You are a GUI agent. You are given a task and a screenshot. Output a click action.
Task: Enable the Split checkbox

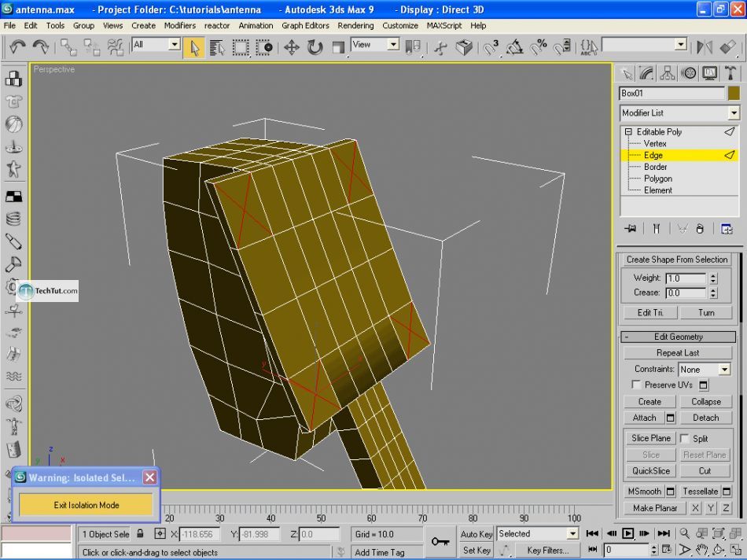(685, 438)
